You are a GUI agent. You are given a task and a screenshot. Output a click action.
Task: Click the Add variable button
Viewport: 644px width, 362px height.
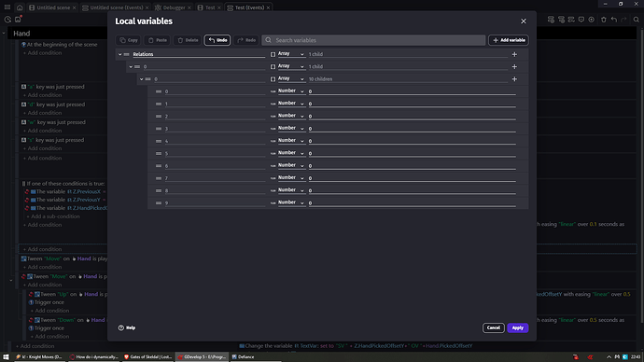pos(509,40)
